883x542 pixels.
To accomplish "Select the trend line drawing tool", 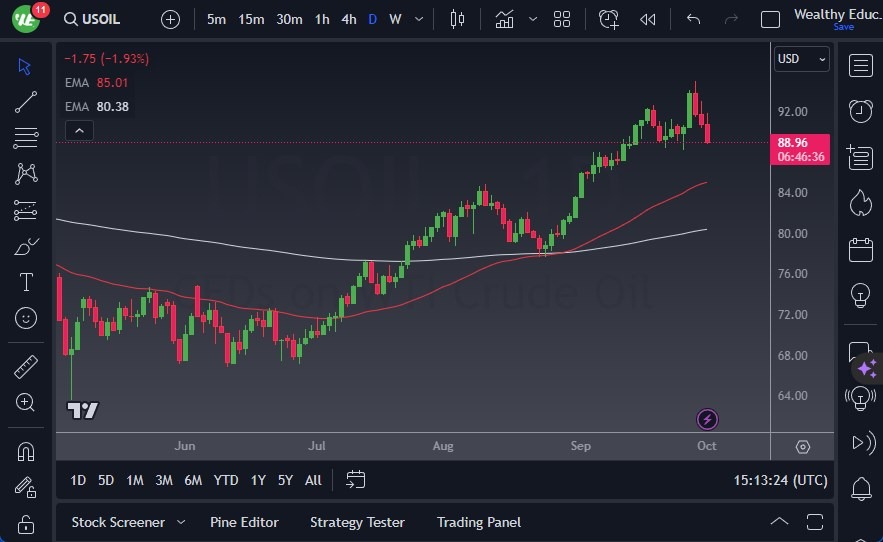I will point(26,101).
